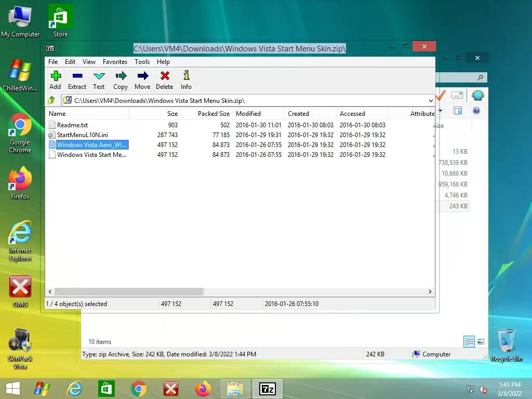The width and height of the screenshot is (532, 399).
Task: Click the ChilledWin... desktop icon
Action: (20, 75)
